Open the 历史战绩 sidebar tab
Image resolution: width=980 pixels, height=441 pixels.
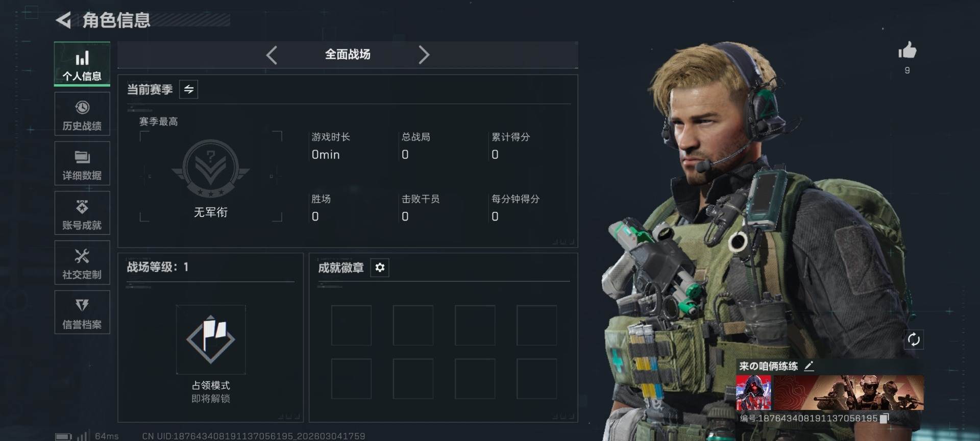(82, 114)
